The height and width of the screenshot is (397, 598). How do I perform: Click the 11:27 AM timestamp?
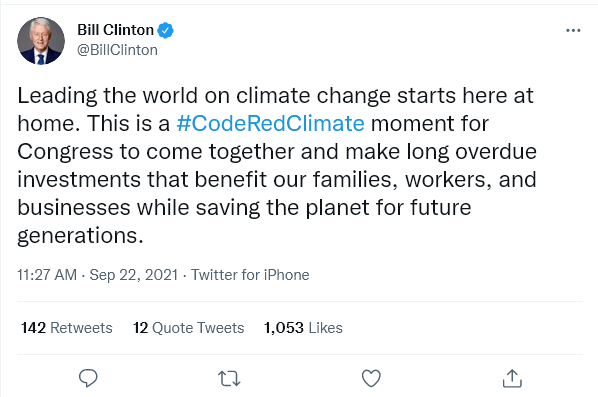(x=47, y=275)
